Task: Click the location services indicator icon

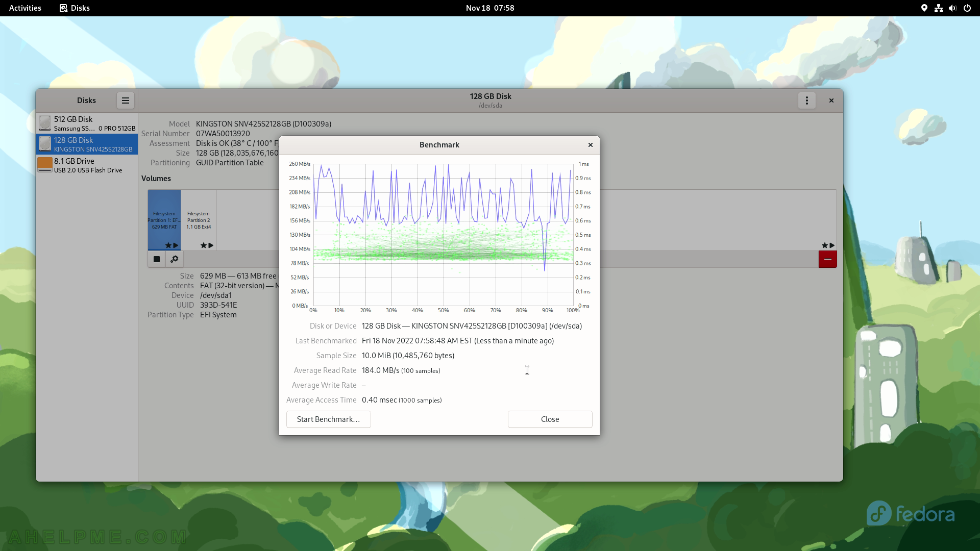Action: (x=924, y=8)
